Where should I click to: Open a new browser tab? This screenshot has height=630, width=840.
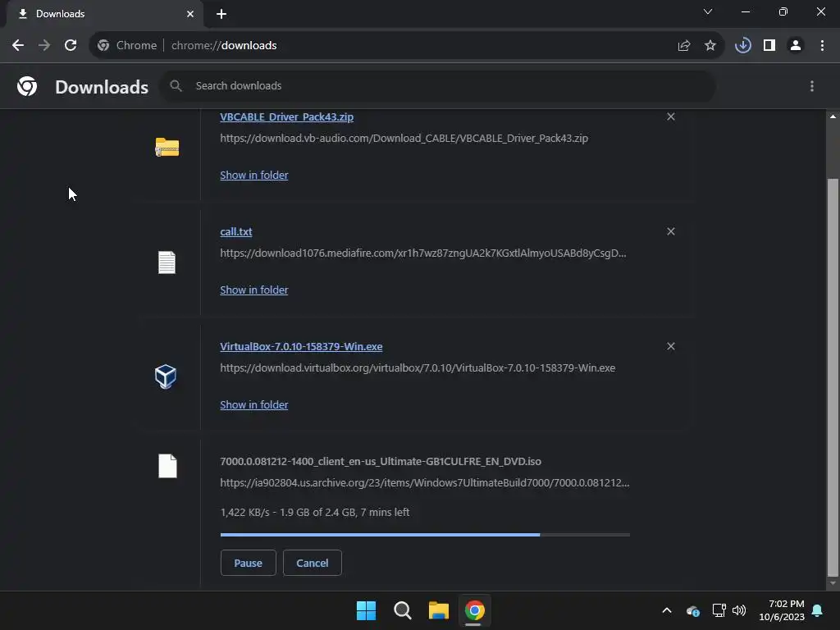click(x=221, y=14)
